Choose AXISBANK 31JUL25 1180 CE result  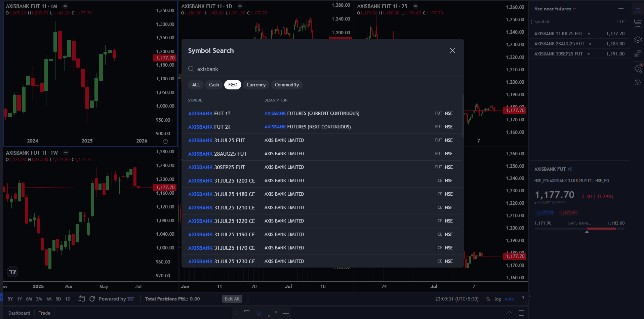pos(322,194)
